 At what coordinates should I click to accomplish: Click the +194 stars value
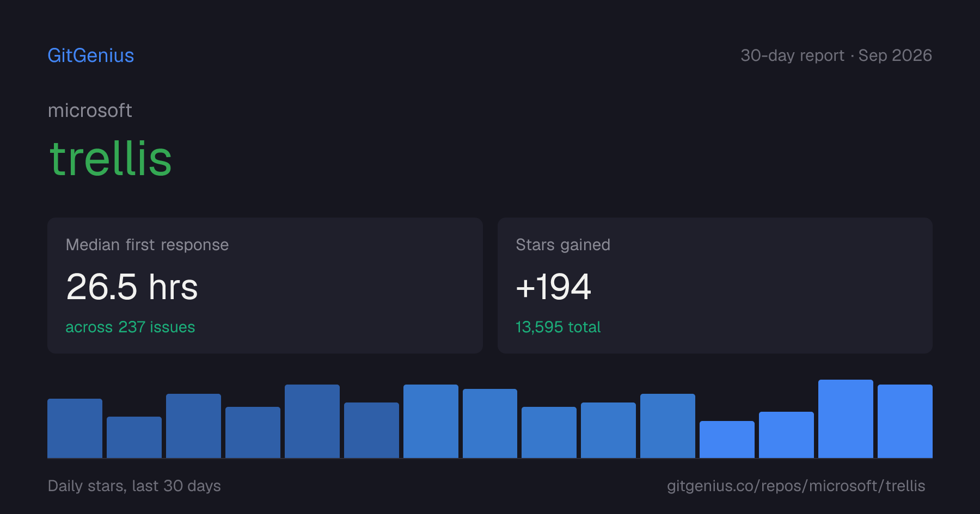553,287
